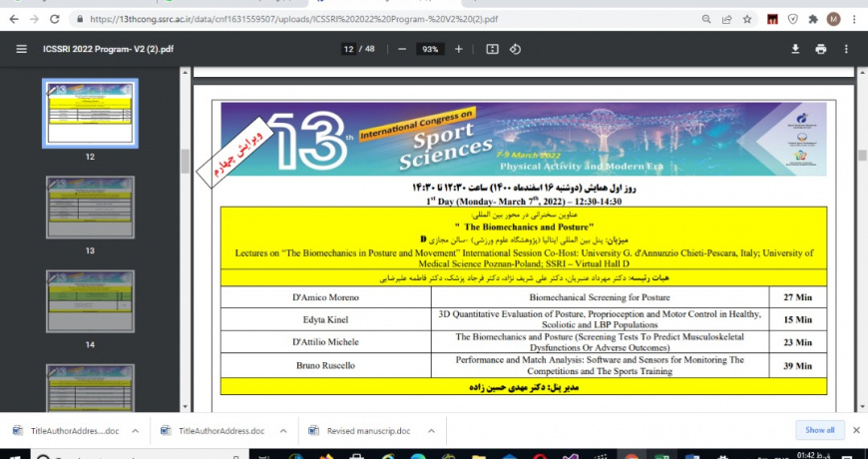The width and height of the screenshot is (868, 459).
Task: Download the PDF file
Action: pos(795,49)
